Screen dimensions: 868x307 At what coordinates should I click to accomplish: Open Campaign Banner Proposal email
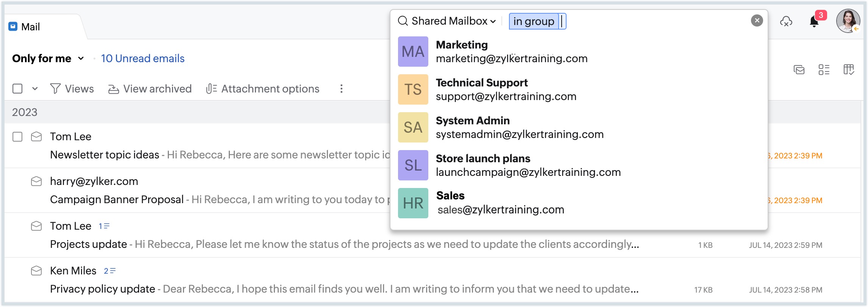[x=117, y=199]
